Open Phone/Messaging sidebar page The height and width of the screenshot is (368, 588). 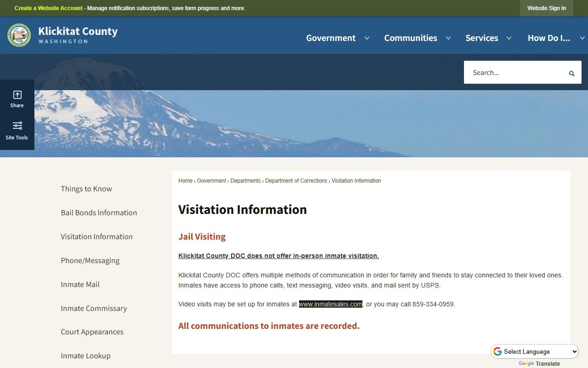(90, 260)
